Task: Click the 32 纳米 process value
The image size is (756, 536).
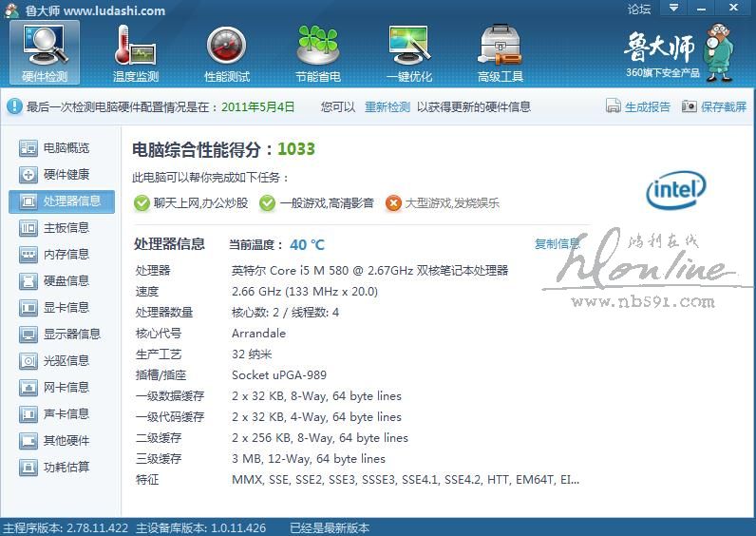Action: point(252,354)
